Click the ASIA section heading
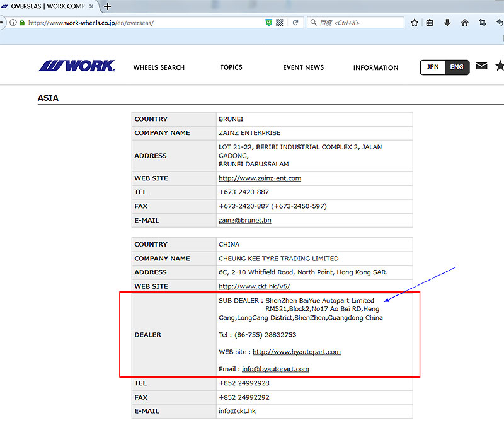Viewport: 504px width, 425px height. pos(48,98)
